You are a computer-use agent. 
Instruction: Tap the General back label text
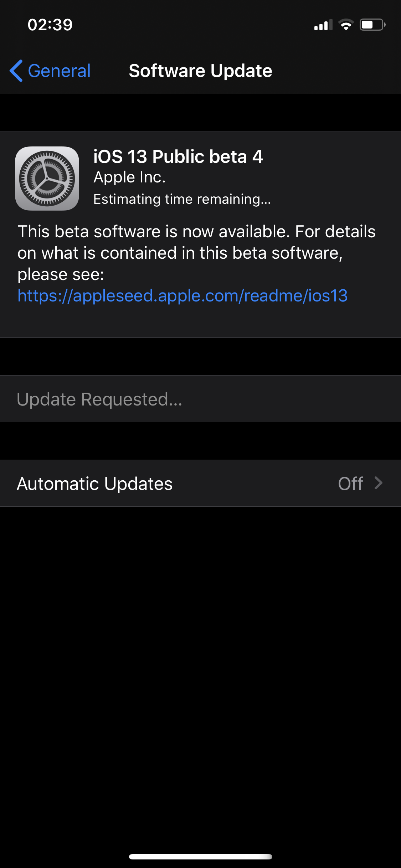(x=59, y=71)
